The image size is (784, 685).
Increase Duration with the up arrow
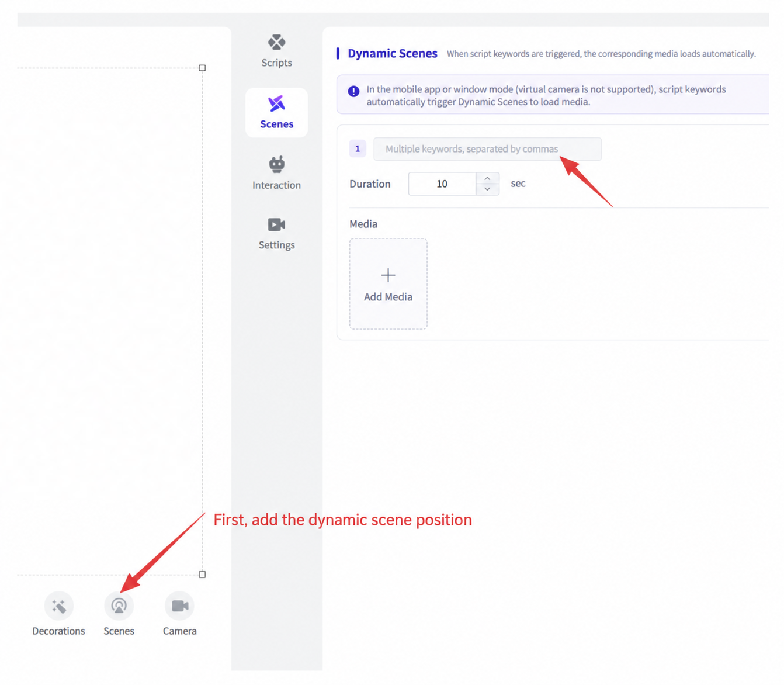[487, 178]
